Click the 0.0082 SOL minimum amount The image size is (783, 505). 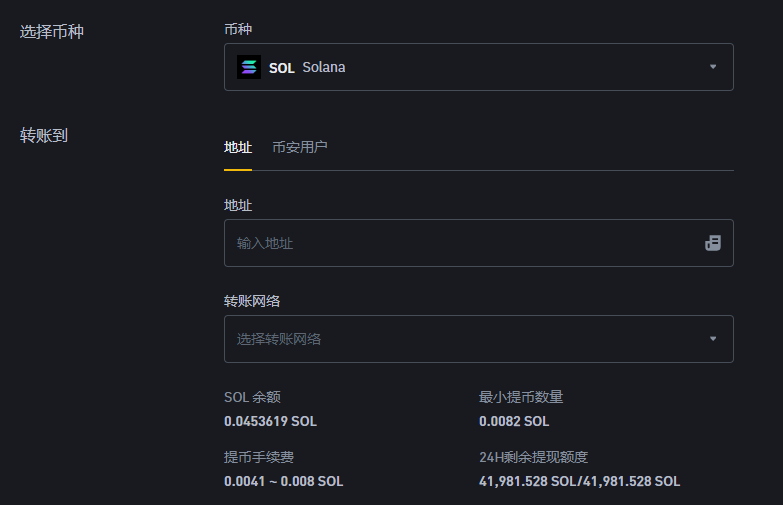(x=514, y=421)
